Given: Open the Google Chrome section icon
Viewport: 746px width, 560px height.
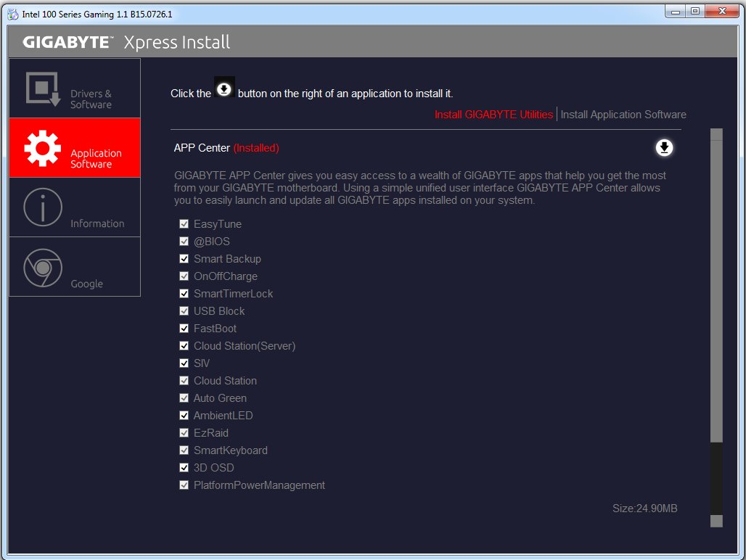Looking at the screenshot, I should 43,267.
